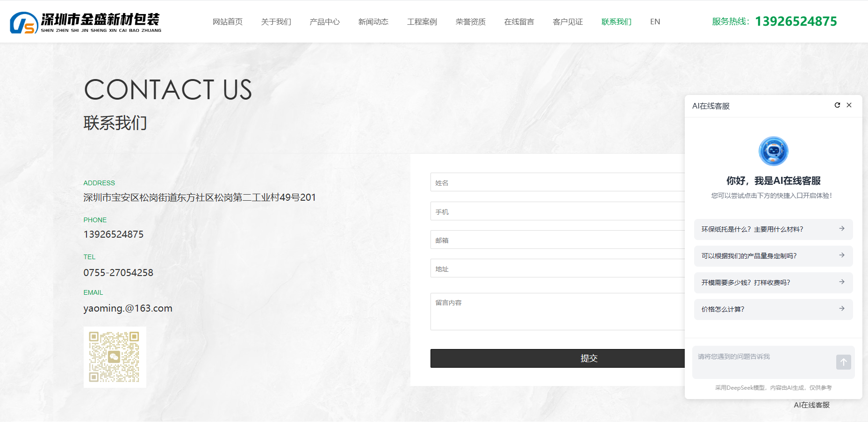This screenshot has width=868, height=422.
Task: Pick the quick question 价格怎么计算？
Action: [x=773, y=309]
